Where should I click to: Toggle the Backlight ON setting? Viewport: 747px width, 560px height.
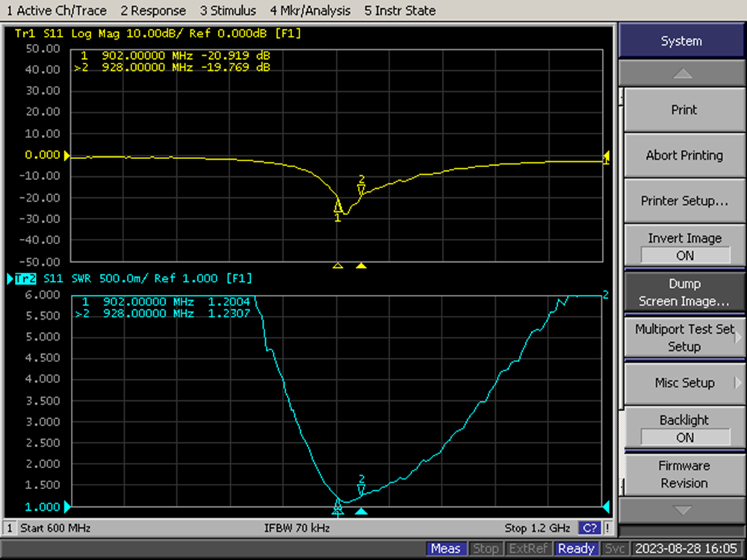[684, 429]
